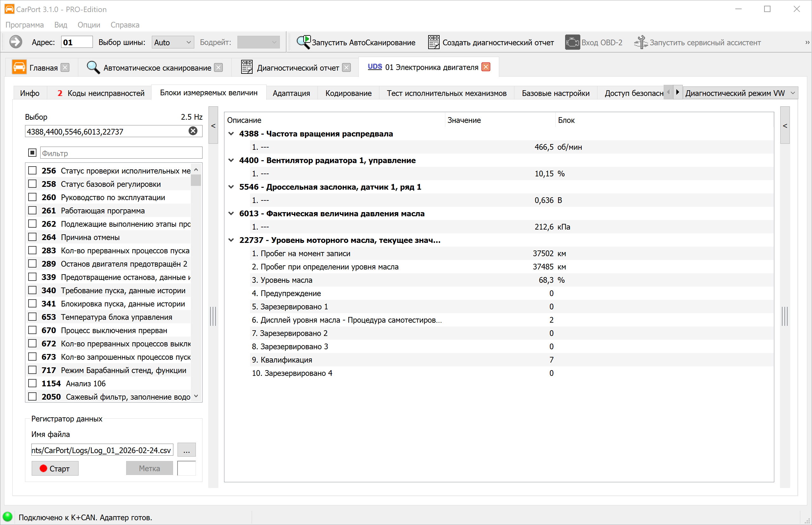Close the Engine Electronics tab with red X

point(486,67)
